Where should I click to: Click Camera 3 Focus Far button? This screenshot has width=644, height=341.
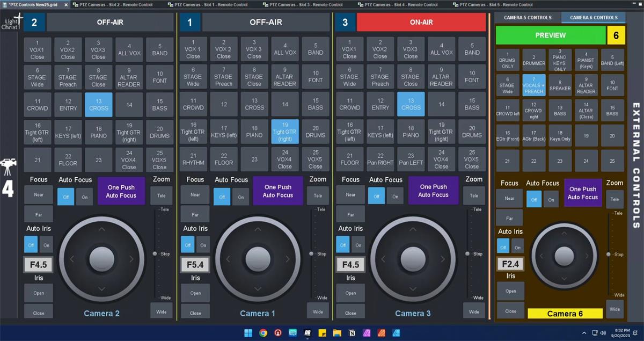tap(350, 214)
